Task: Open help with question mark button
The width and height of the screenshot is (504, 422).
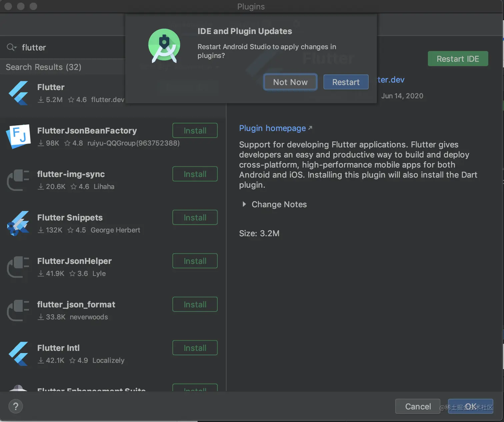Action: click(16, 406)
